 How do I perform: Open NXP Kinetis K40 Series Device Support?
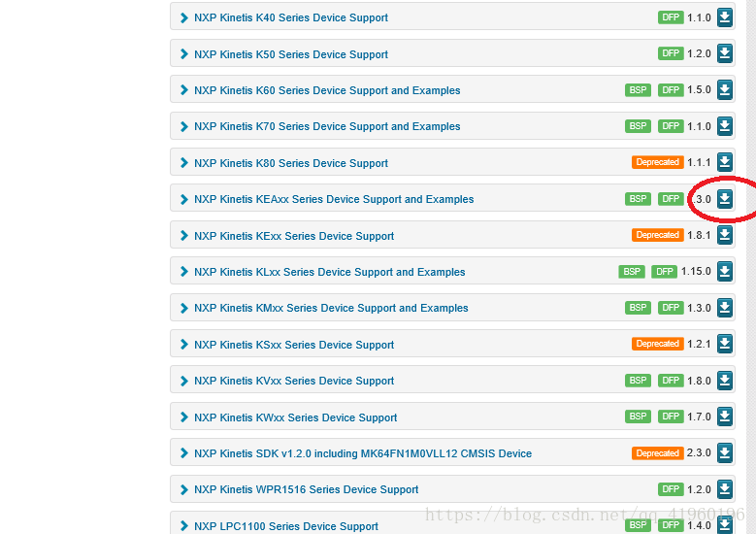291,17
